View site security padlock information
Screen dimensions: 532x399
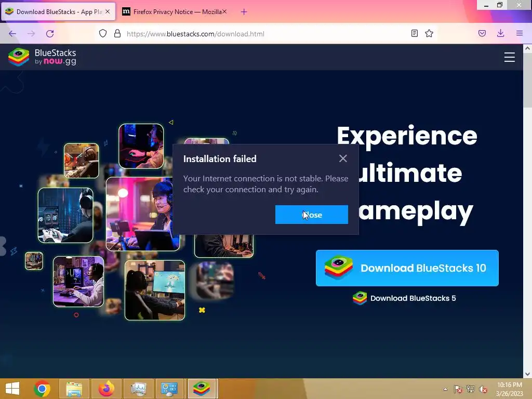tap(117, 34)
